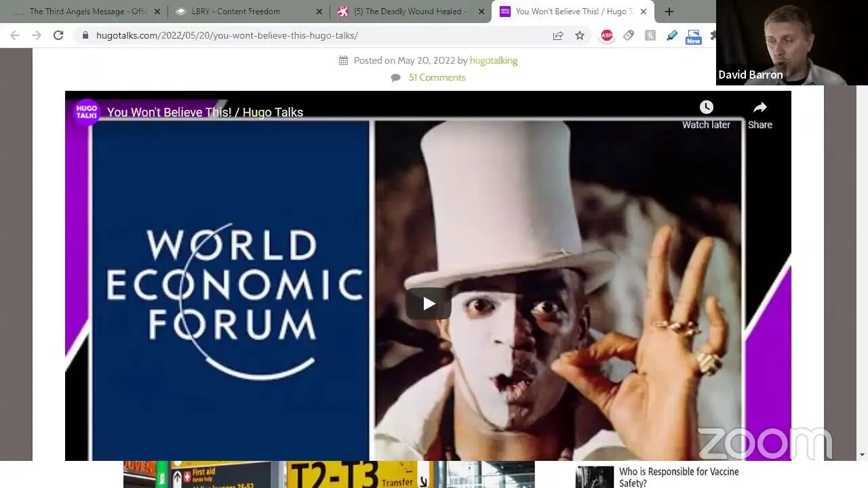
Task: Open the extension labeled New
Action: [693, 37]
